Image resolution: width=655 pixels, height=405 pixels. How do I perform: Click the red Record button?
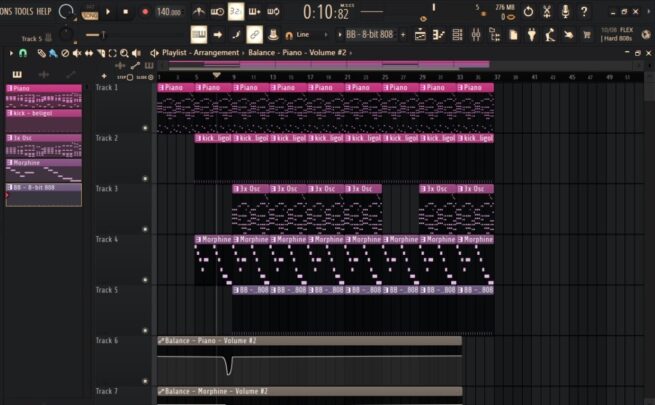tap(145, 12)
